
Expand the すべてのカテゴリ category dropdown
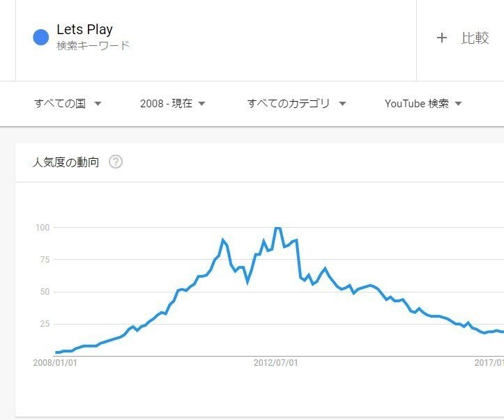[296, 104]
